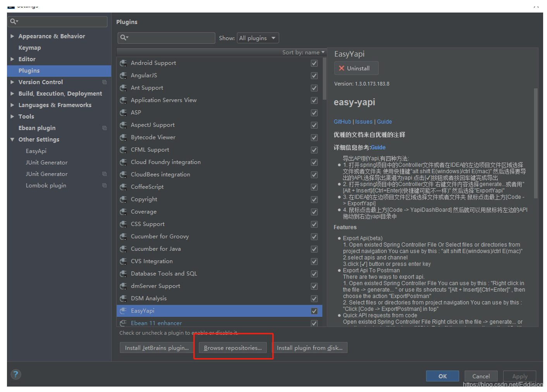Click the Cancel button

[481, 376]
